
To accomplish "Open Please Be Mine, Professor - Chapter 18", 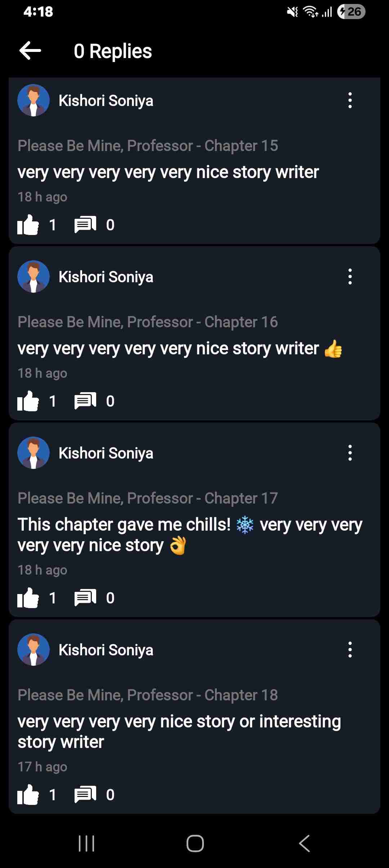I will pyautogui.click(x=148, y=695).
